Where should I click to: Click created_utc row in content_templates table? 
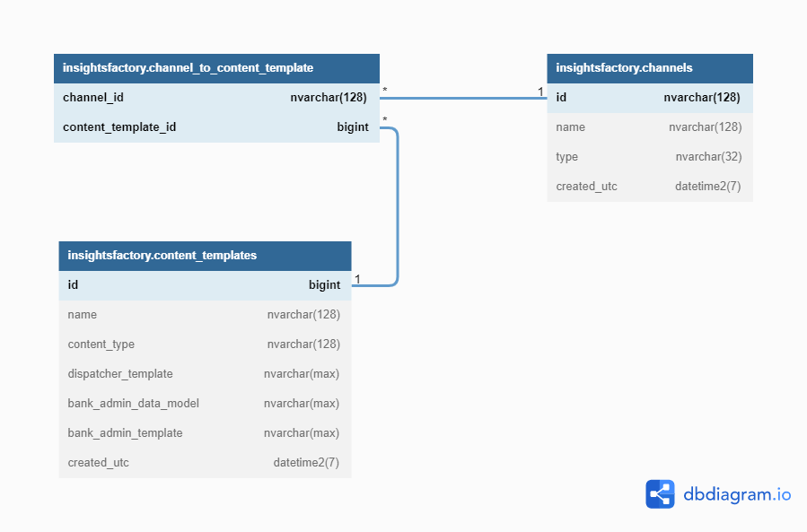click(205, 463)
